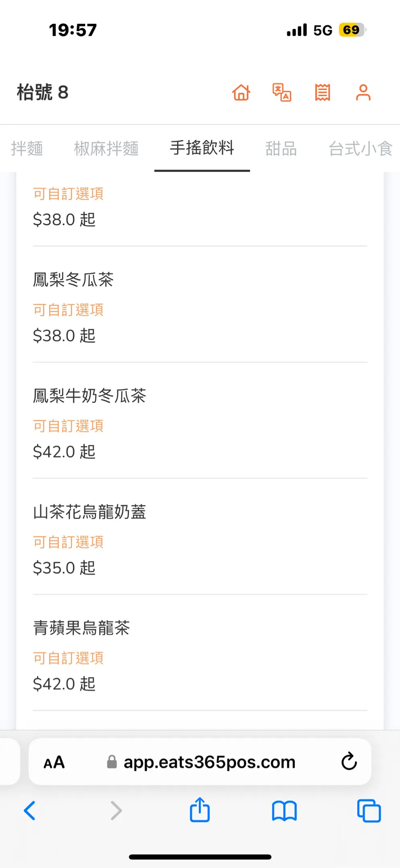The width and height of the screenshot is (400, 868).
Task: Switch to 甜品 category tab
Action: [x=281, y=149]
